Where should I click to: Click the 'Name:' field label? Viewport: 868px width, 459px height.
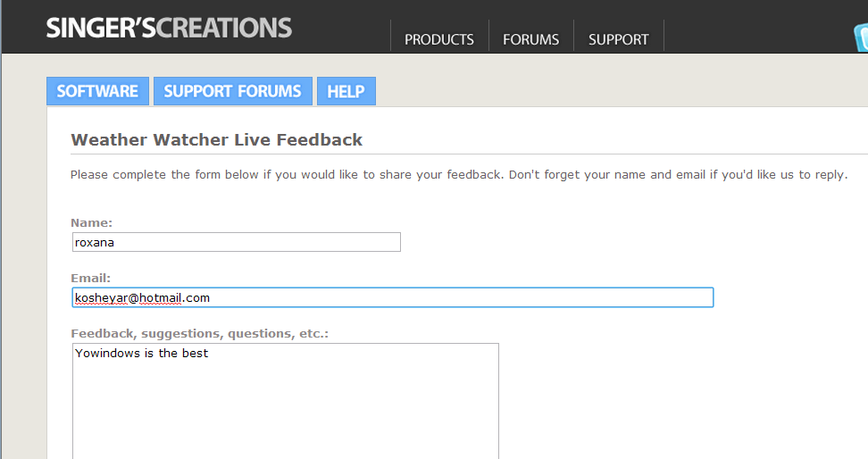[x=91, y=222]
